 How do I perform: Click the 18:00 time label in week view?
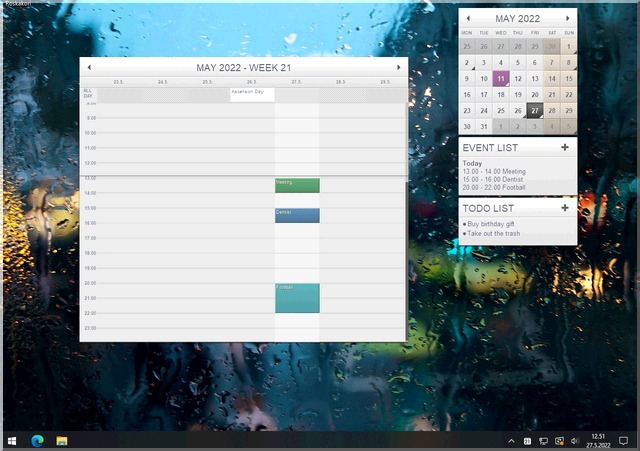click(x=90, y=253)
